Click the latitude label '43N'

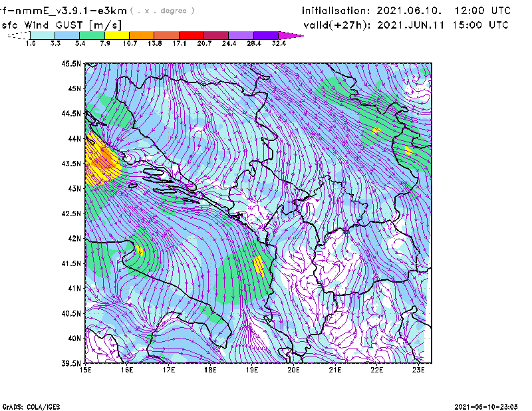(x=74, y=188)
